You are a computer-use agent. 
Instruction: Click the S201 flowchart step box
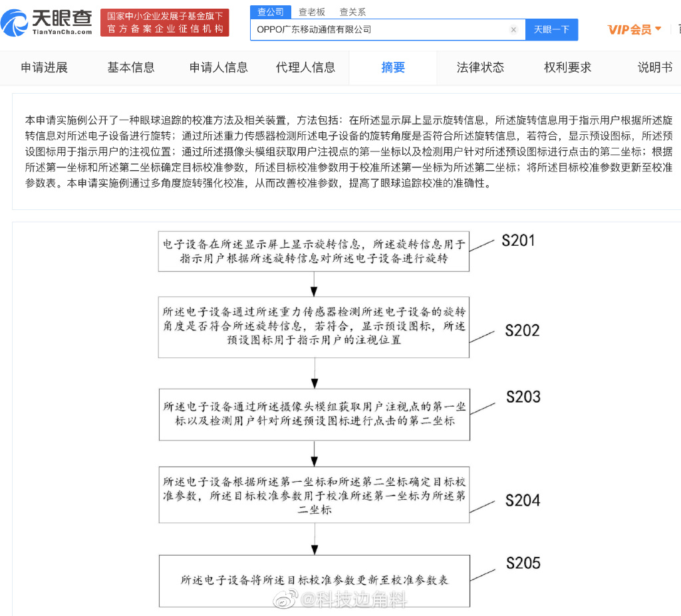tap(314, 251)
